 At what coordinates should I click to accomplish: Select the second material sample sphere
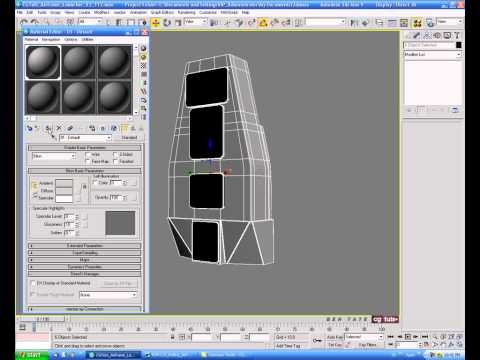tap(78, 62)
